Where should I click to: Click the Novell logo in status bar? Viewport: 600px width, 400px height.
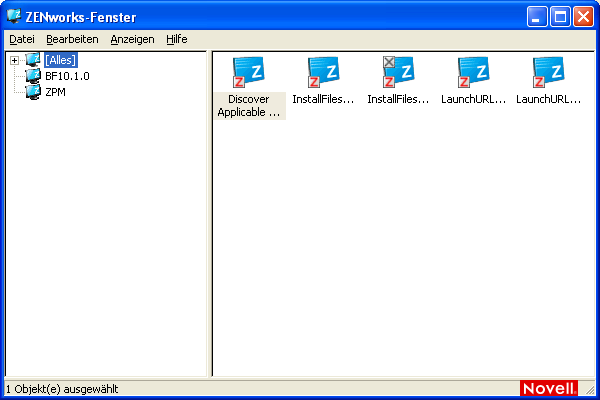pyautogui.click(x=549, y=389)
